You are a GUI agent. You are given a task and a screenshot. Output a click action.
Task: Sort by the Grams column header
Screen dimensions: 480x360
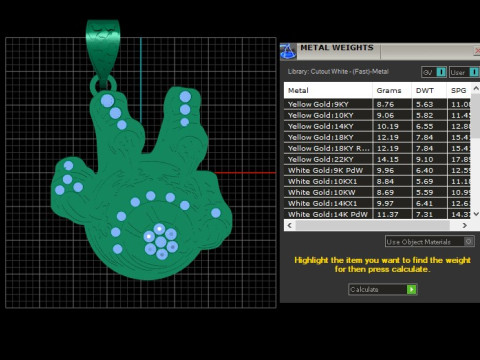pos(392,90)
